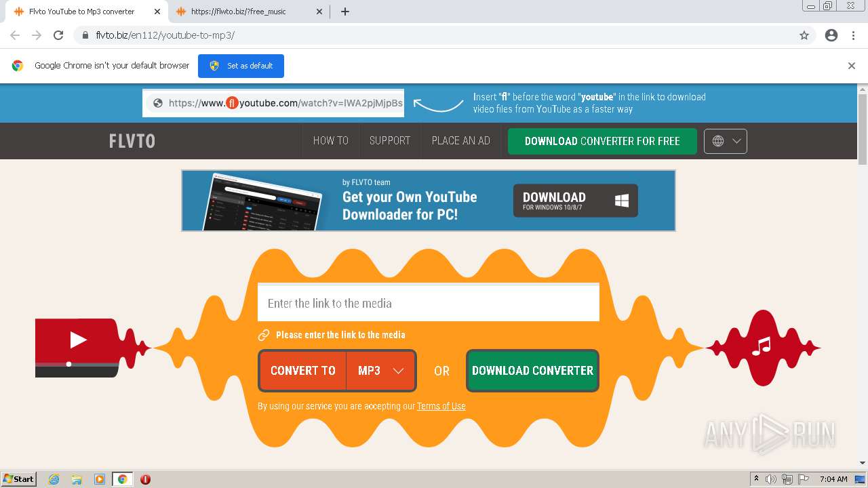
Task: Close the flvto.biz free_music tab
Action: 319,12
